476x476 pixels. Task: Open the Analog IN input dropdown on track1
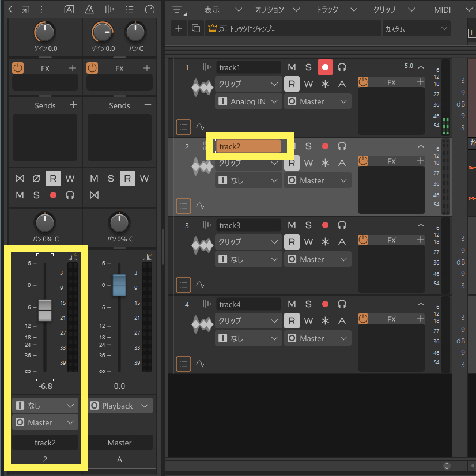[x=248, y=101]
